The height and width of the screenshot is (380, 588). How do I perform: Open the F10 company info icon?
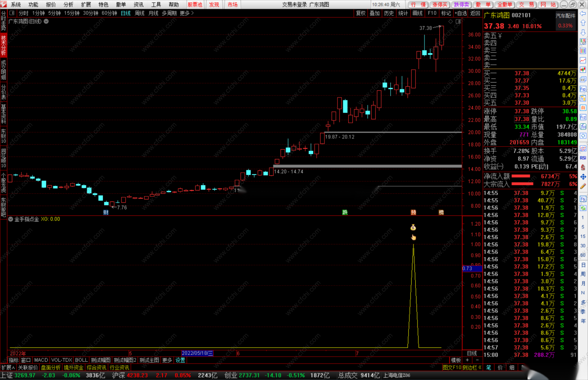[x=583, y=89]
